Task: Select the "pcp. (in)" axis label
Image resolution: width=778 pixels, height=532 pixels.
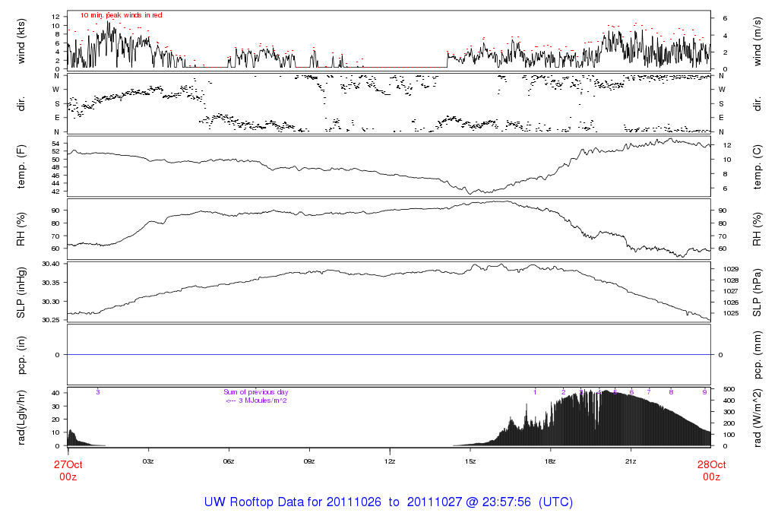Action: 22,354
